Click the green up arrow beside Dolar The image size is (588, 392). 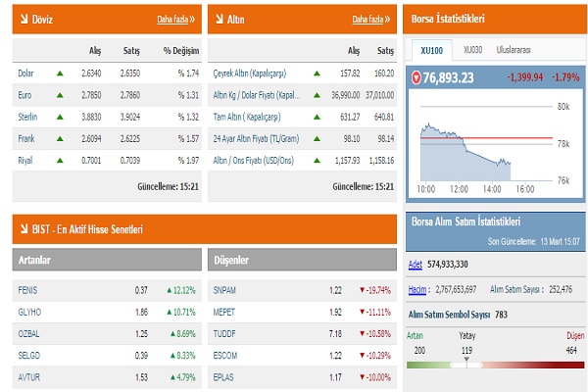pos(61,72)
